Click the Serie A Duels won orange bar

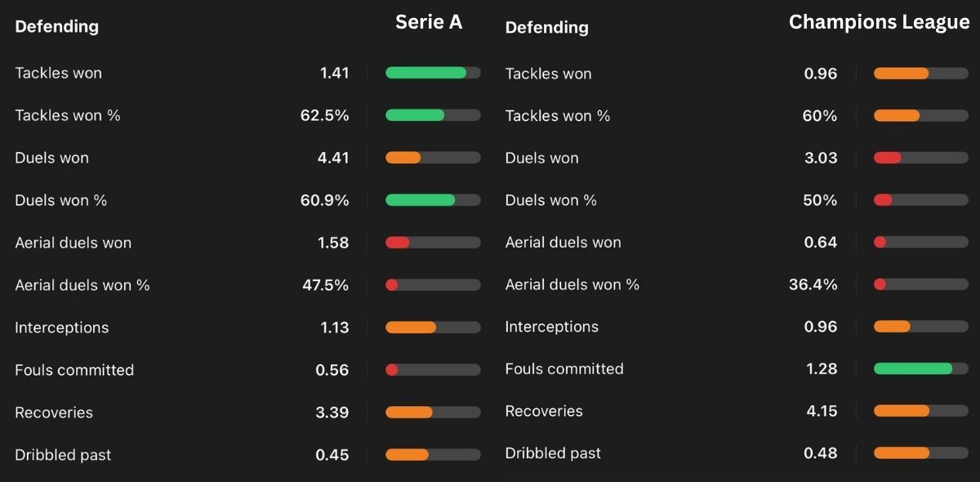point(403,158)
